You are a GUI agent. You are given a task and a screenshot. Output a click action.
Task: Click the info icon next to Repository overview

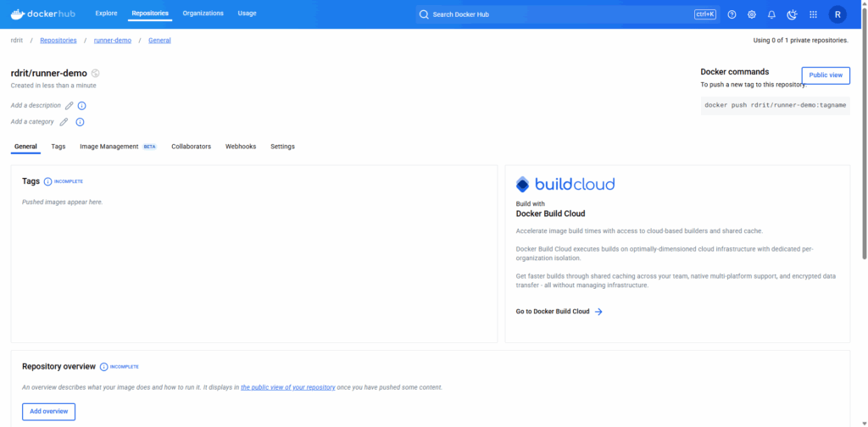(103, 367)
